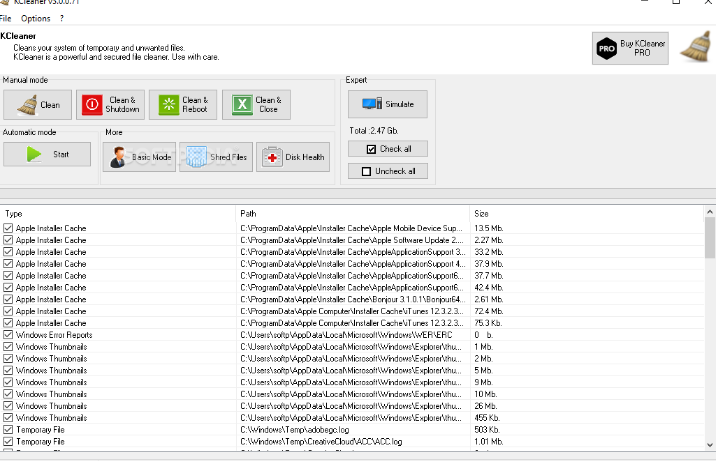Click the 9 Mb size cell
Viewport: 716px width, 461px height.
click(483, 382)
